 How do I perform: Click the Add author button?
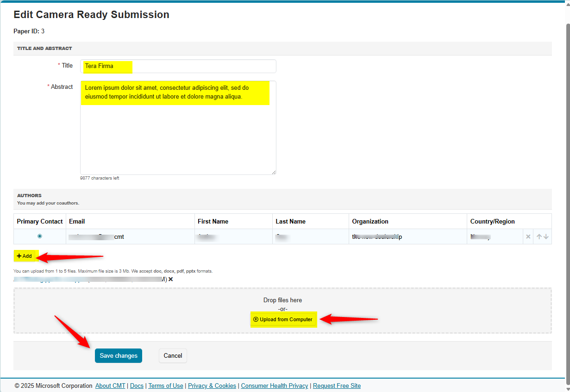(x=24, y=256)
